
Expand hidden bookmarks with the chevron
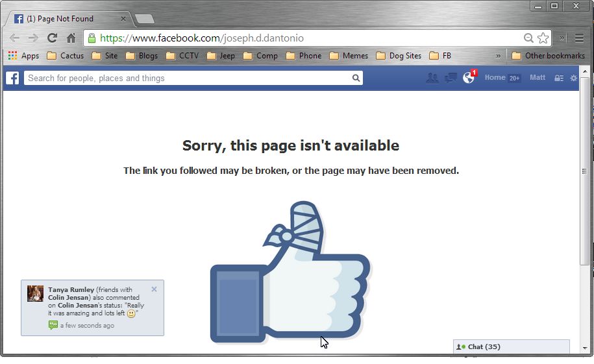[x=498, y=56]
